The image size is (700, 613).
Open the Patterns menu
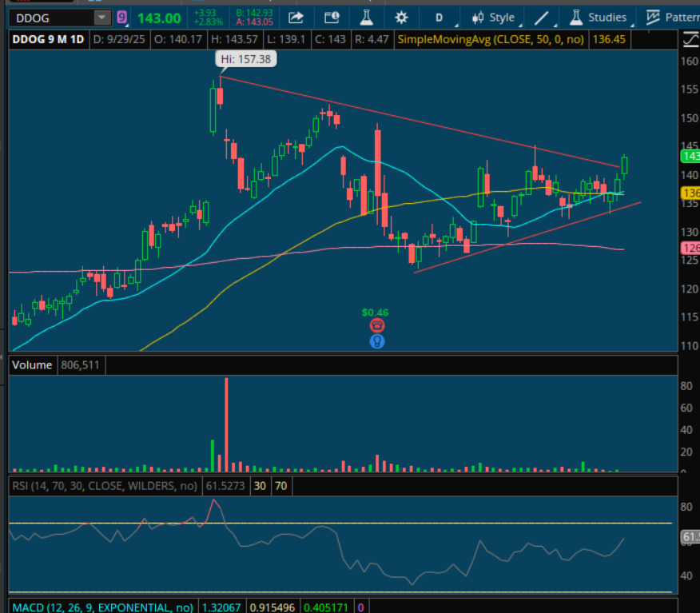click(673, 18)
